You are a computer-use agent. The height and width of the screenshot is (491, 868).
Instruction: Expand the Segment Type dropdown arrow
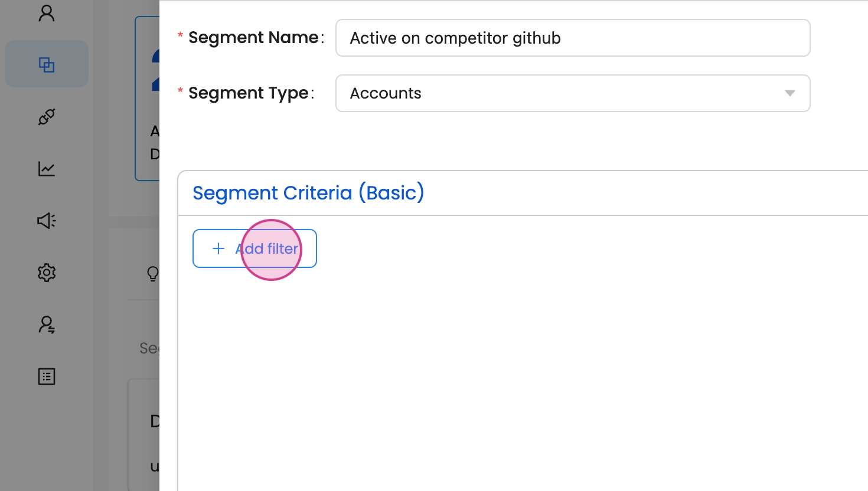click(x=789, y=93)
